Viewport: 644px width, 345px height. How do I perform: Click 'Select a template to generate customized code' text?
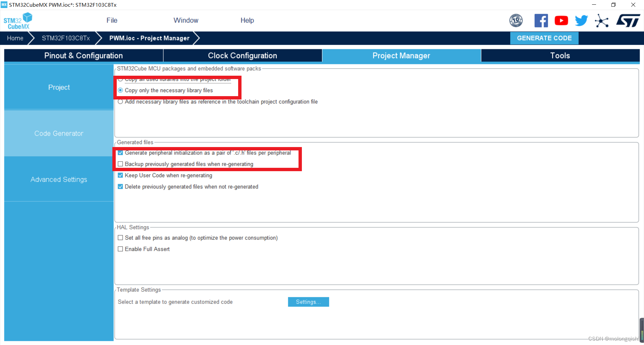pyautogui.click(x=175, y=302)
